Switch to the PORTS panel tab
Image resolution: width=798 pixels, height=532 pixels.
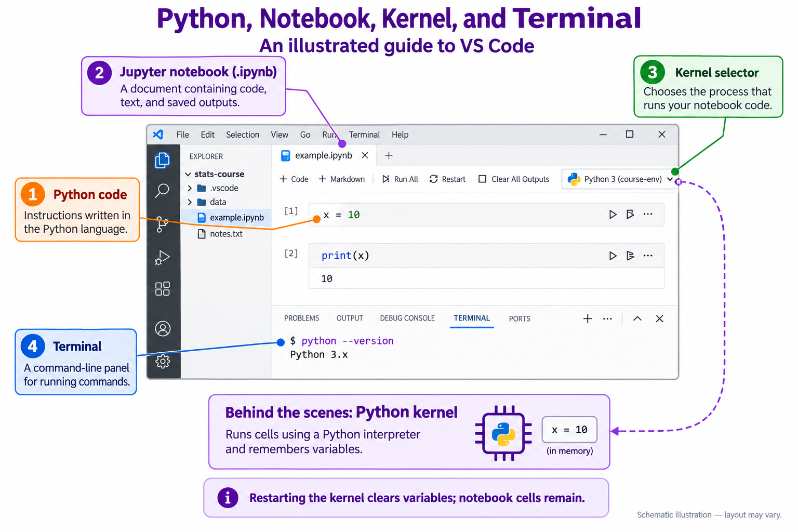tap(520, 318)
